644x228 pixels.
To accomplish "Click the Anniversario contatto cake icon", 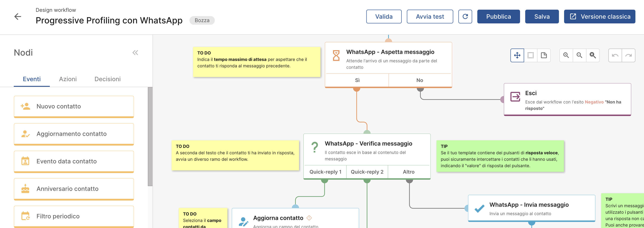I will click(x=25, y=188).
